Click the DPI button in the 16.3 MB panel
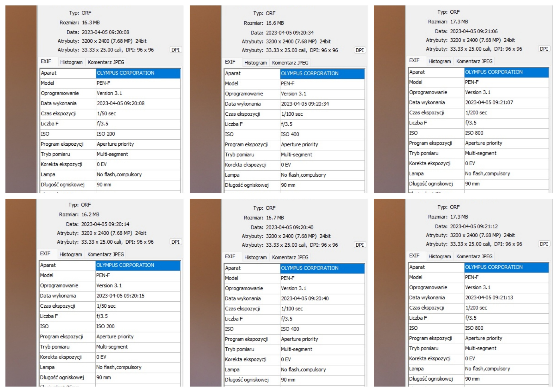 tap(175, 50)
